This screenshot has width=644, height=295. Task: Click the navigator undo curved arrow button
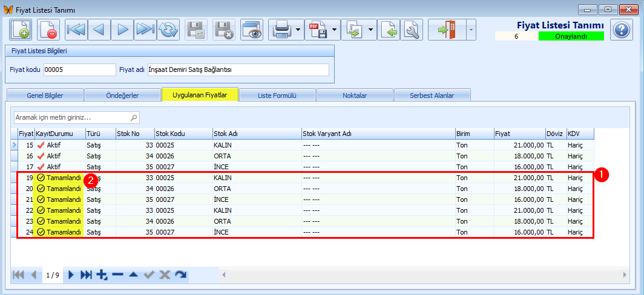click(180, 275)
